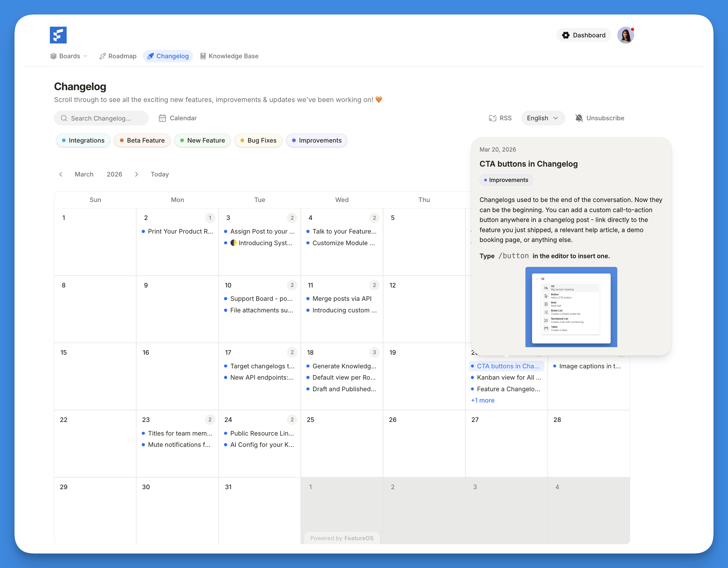Click the Powered by FeatureOS link
The width and height of the screenshot is (728, 568).
pyautogui.click(x=342, y=538)
